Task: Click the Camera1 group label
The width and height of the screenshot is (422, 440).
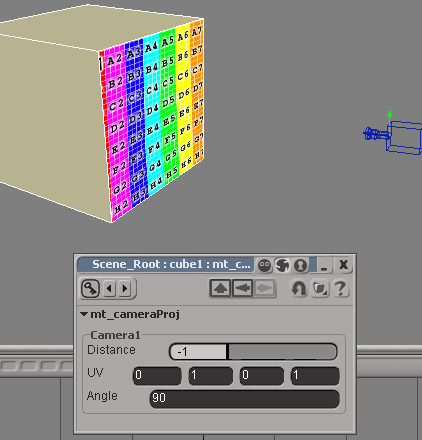Action: [x=115, y=335]
